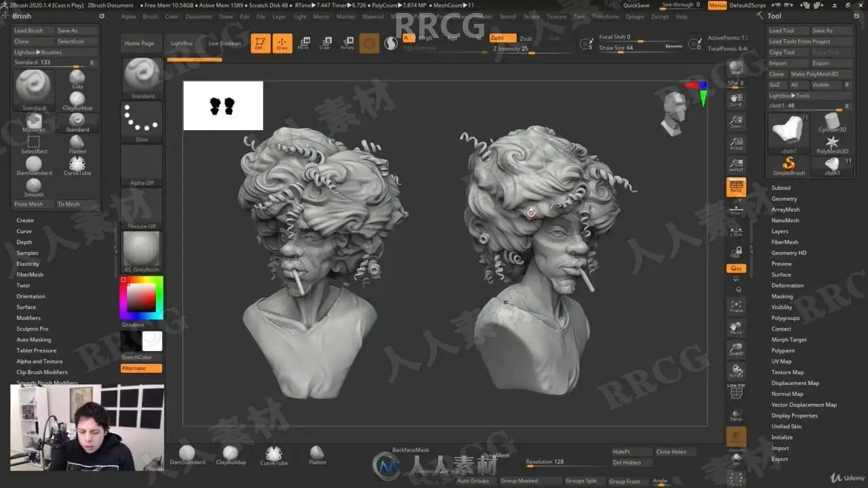The width and height of the screenshot is (868, 488).
Task: Expand the Geometry section
Action: click(x=784, y=199)
